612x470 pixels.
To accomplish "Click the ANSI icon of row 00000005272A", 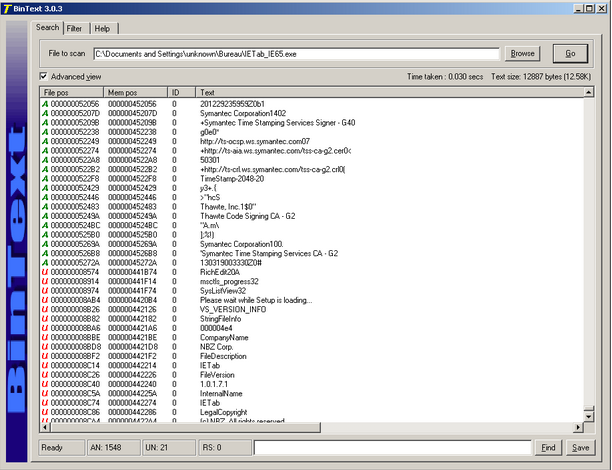I will click(x=45, y=263).
